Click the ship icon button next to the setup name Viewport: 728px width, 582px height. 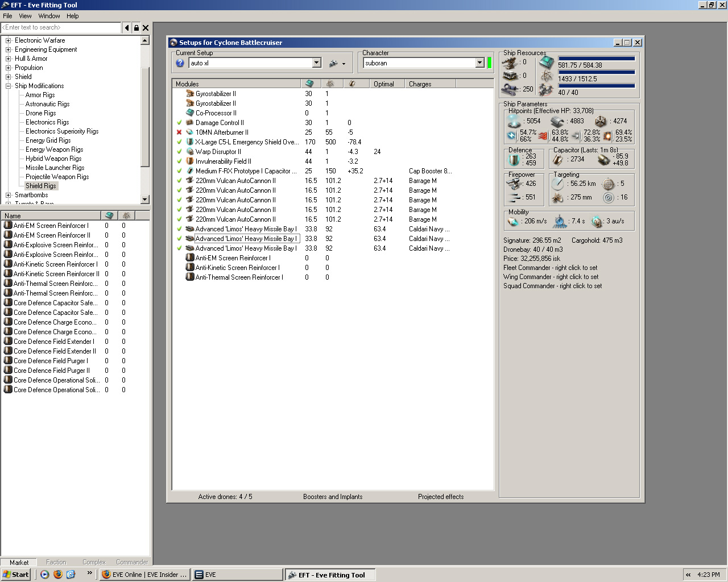[334, 63]
